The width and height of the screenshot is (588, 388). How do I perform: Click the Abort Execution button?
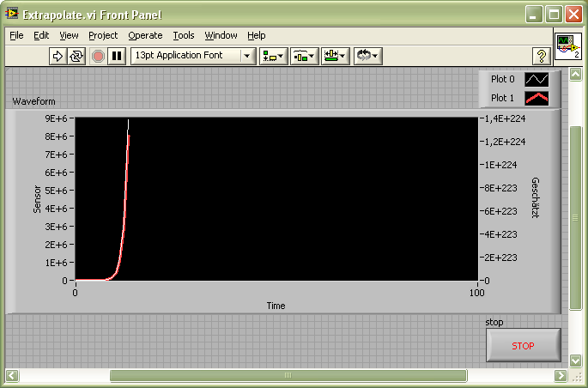point(98,57)
